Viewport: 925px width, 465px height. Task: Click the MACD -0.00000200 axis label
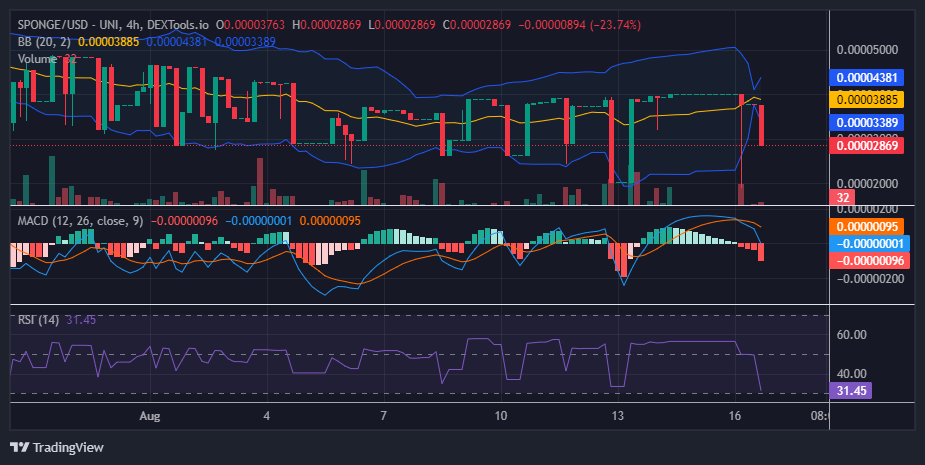(x=870, y=279)
